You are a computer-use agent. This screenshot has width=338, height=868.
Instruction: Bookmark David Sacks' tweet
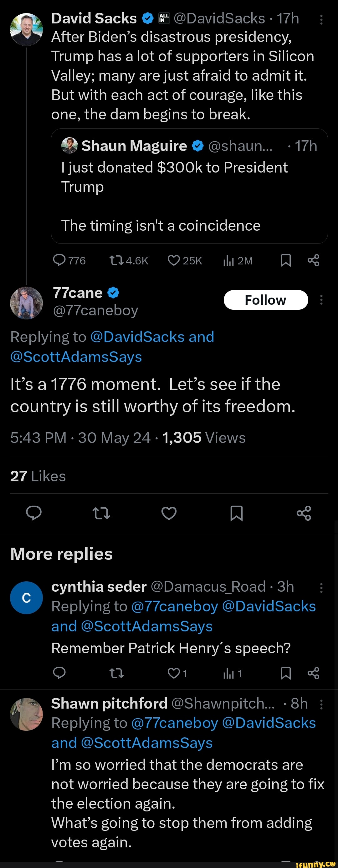pos(286,260)
